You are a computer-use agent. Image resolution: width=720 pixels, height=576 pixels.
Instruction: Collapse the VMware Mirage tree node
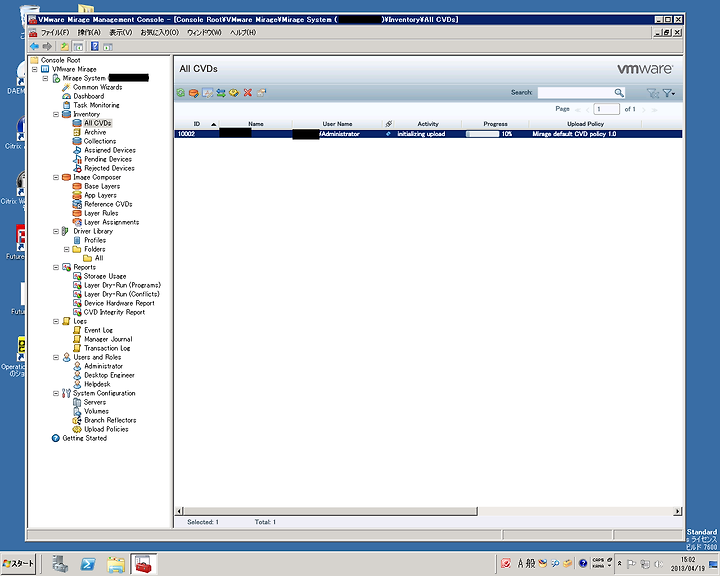point(34,69)
